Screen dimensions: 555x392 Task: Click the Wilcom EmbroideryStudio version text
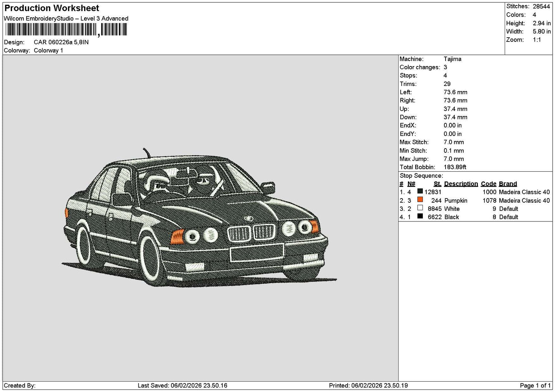pos(66,18)
